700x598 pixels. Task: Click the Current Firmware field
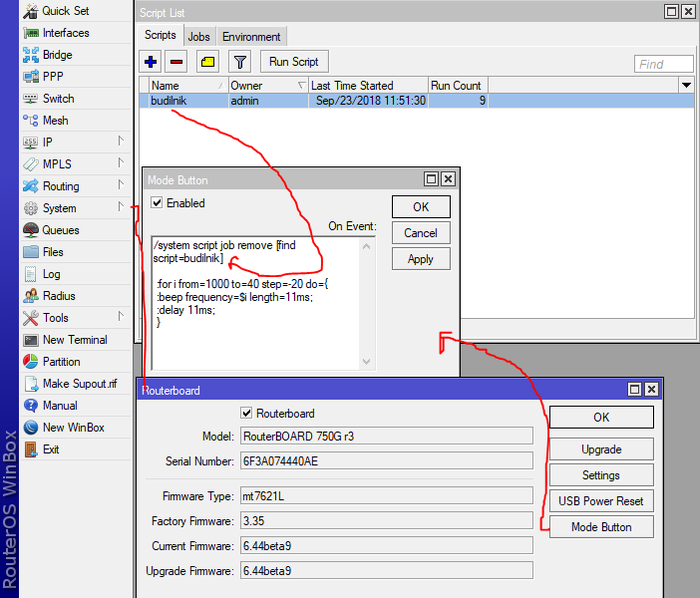(x=387, y=546)
